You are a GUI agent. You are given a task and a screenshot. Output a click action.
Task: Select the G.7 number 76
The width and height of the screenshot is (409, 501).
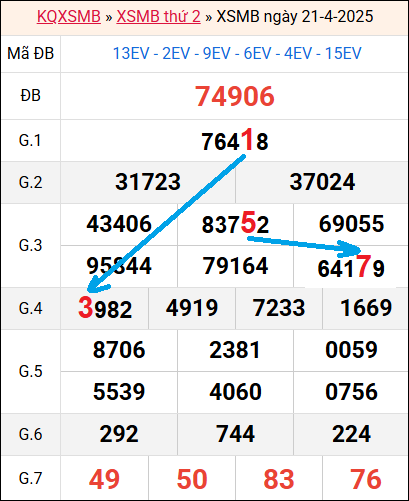pyautogui.click(x=366, y=479)
